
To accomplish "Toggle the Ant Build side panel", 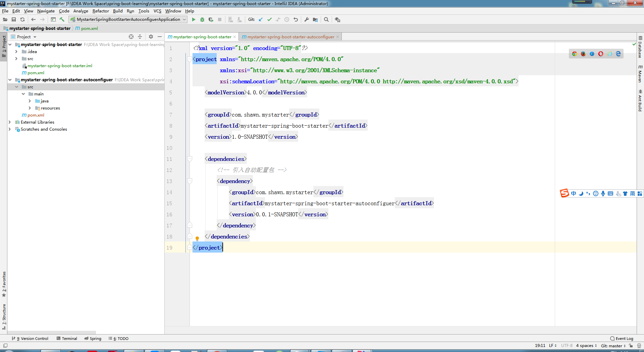I will (x=640, y=100).
